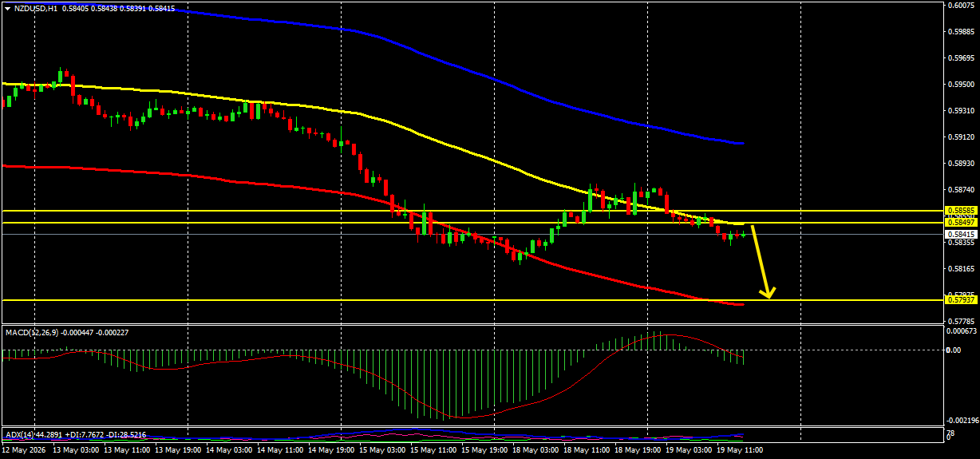Click the 0.58740 price axis value
The image size is (980, 459).
pyautogui.click(x=962, y=190)
